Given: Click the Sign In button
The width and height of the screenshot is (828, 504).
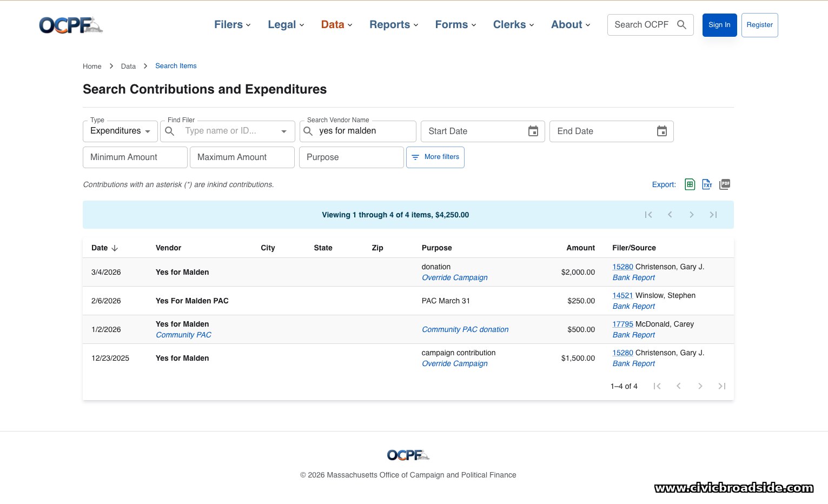Looking at the screenshot, I should (x=719, y=25).
